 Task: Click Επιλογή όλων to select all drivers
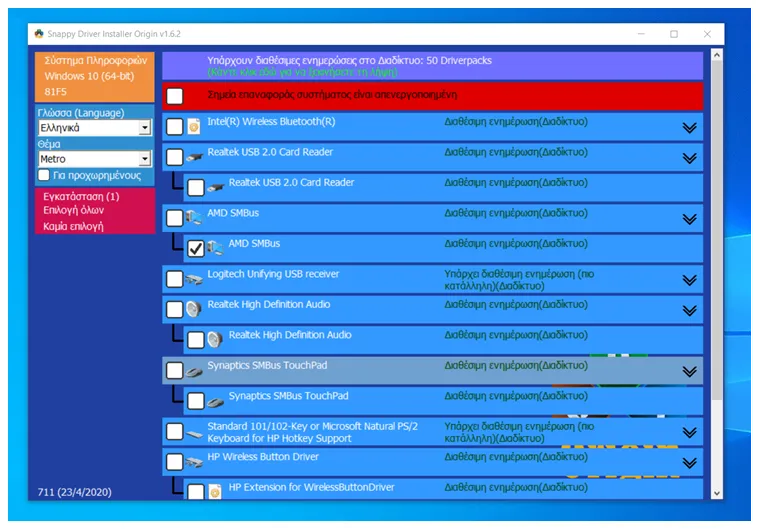coord(73,210)
